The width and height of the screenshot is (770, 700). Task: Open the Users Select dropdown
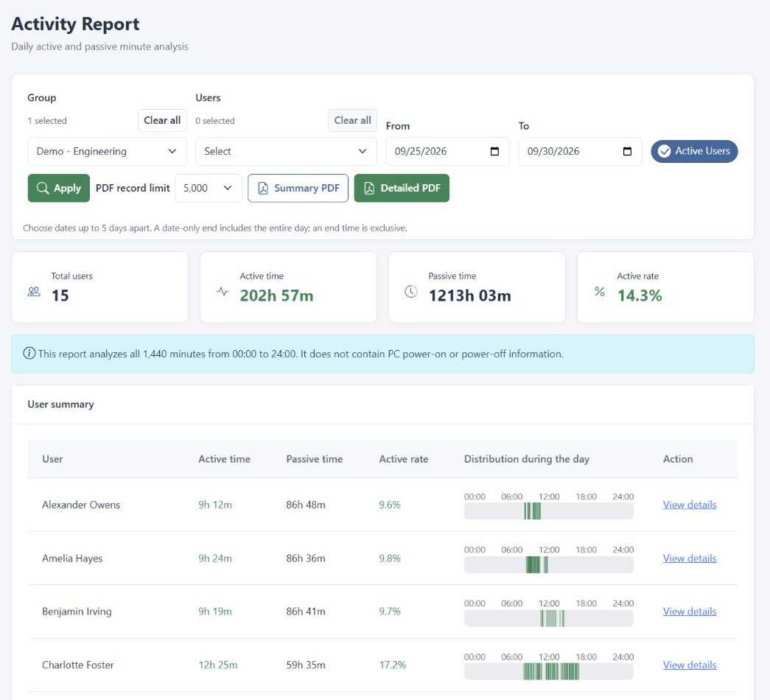pos(286,151)
